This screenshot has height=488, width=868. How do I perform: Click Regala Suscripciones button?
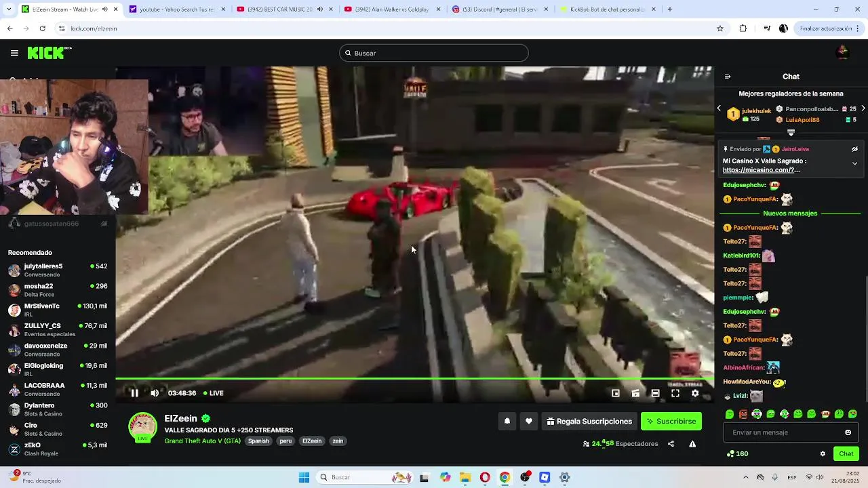pos(589,421)
